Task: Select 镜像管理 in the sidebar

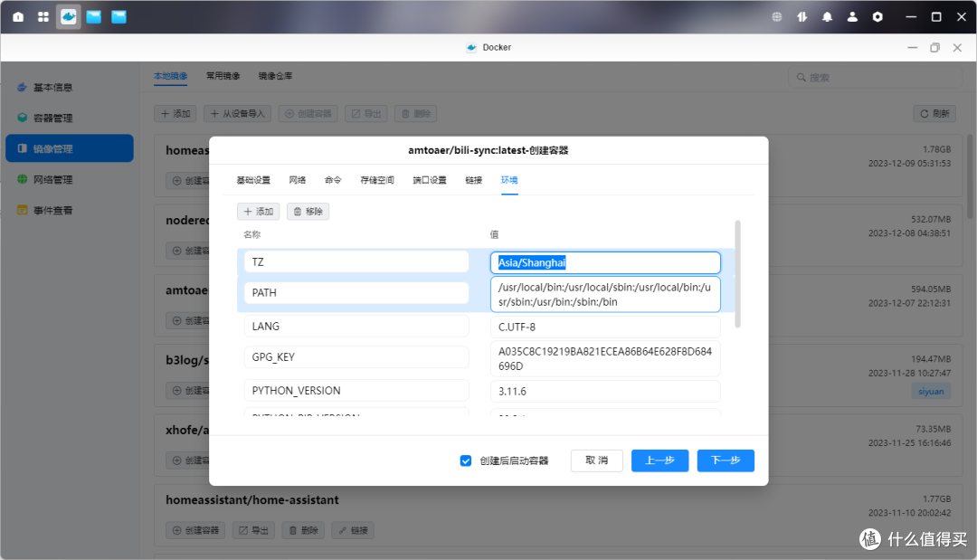Action: tap(70, 148)
